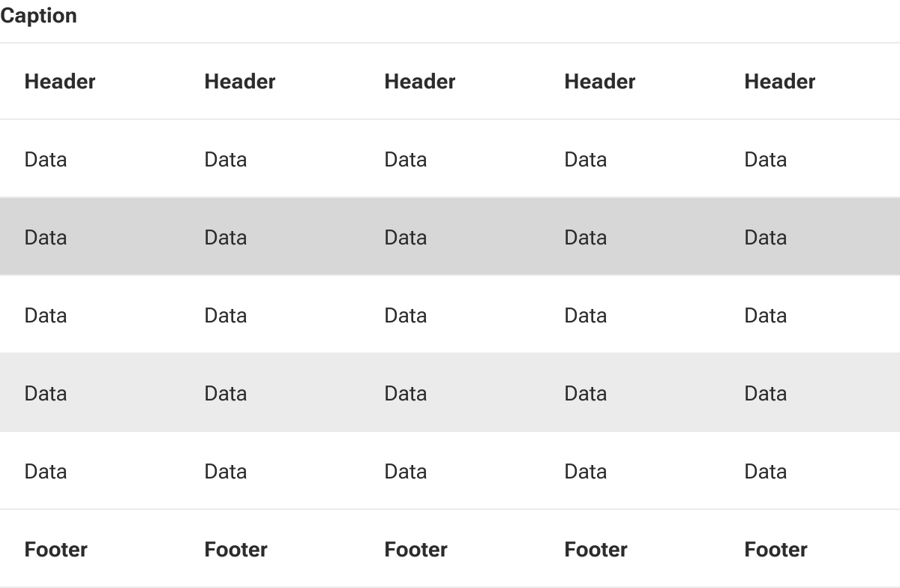The image size is (900, 588).
Task: Click fourth Data cell in light gray row
Action: [630, 393]
